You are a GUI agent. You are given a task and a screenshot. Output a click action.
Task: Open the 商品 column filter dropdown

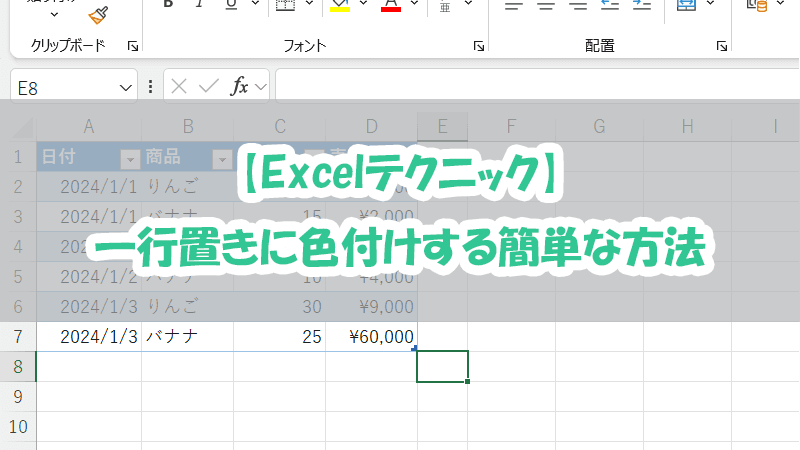pos(221,158)
